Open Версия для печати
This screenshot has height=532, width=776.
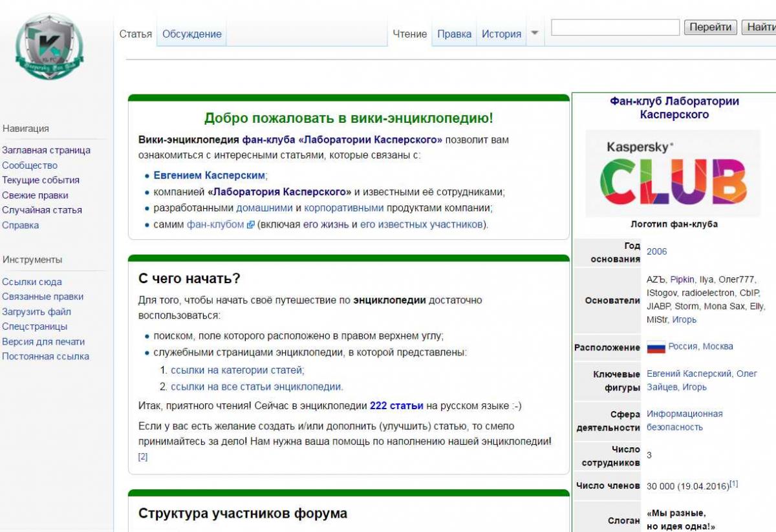pos(43,342)
